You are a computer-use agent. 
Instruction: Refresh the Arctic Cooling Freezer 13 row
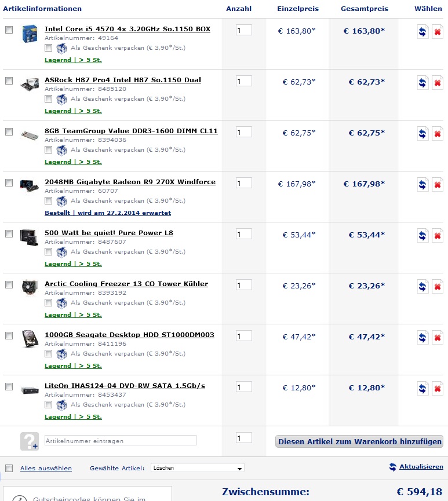click(422, 287)
